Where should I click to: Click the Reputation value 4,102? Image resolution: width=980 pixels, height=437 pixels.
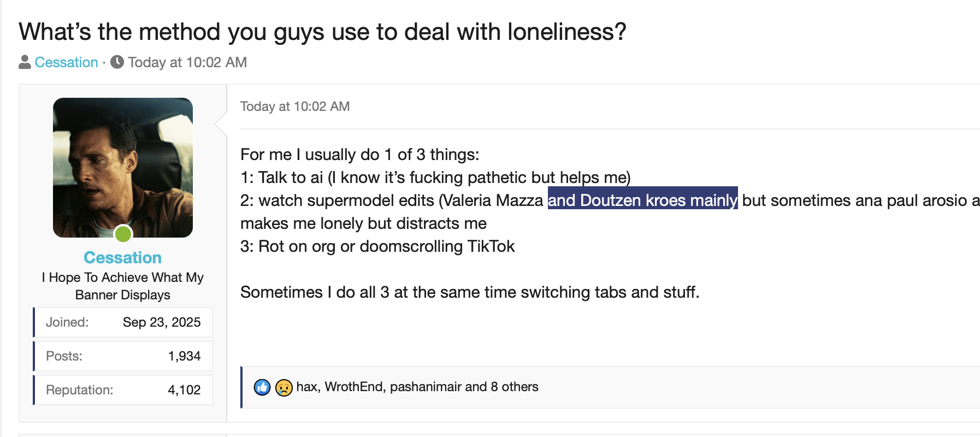[184, 390]
